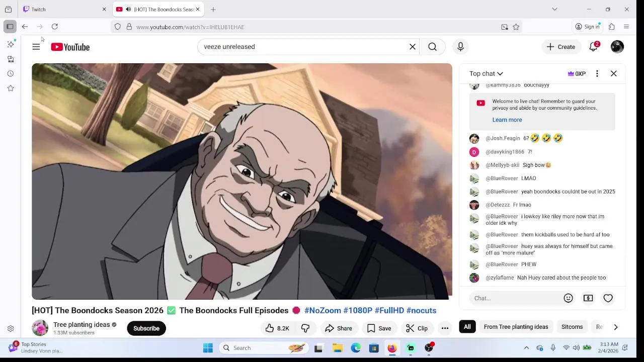The image size is (644, 362).
Task: Open YouTube notifications bell
Action: (594, 47)
